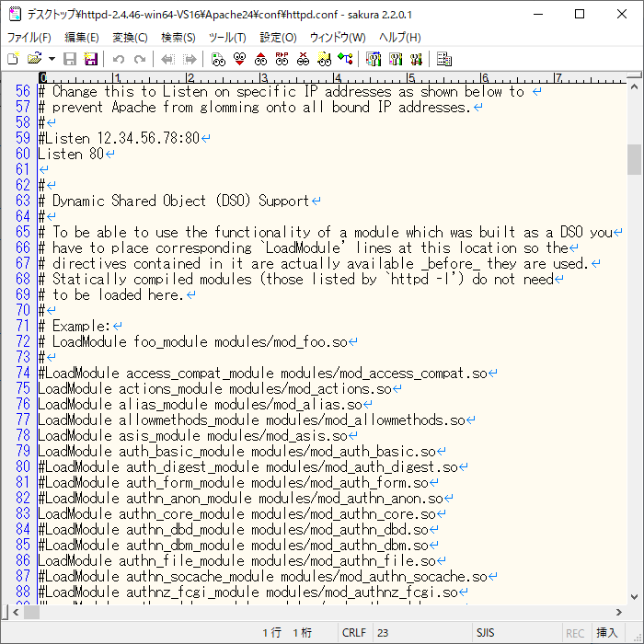Open the 検索(S) menu
Viewport: 644px width, 644px height.
178,38
